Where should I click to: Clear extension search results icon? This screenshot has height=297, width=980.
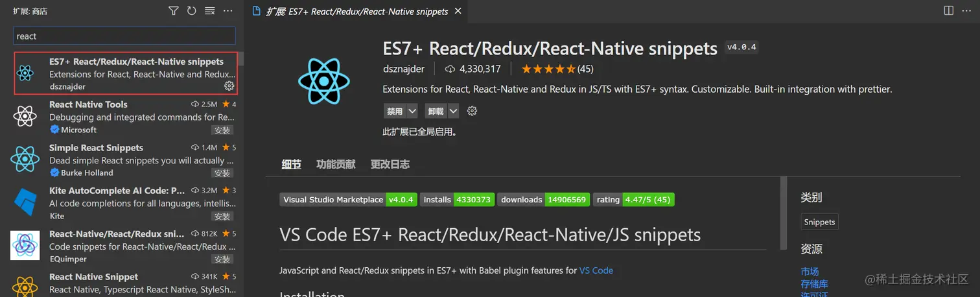click(209, 11)
